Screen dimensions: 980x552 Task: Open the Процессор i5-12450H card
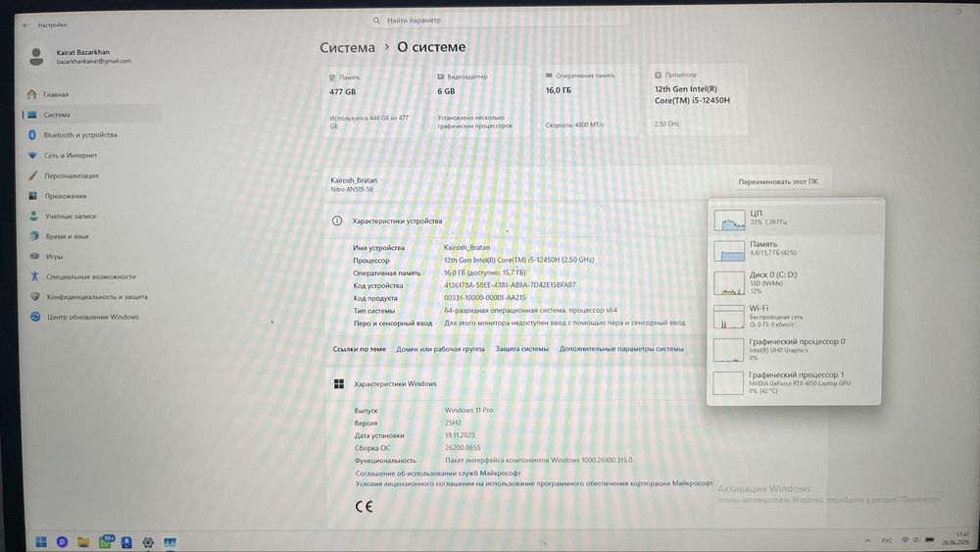click(x=697, y=99)
